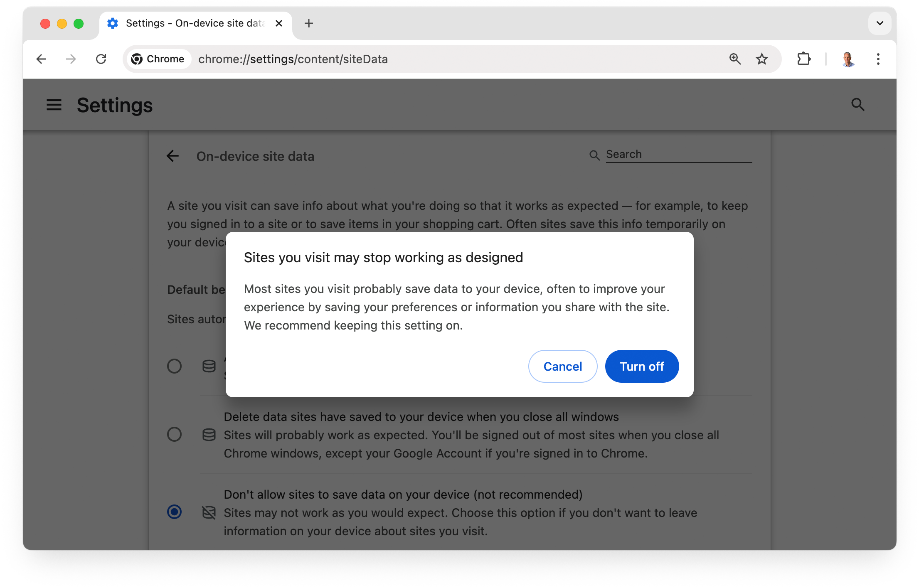The width and height of the screenshot is (919, 588).
Task: Select the partially visible top radio button
Action: pyautogui.click(x=174, y=365)
